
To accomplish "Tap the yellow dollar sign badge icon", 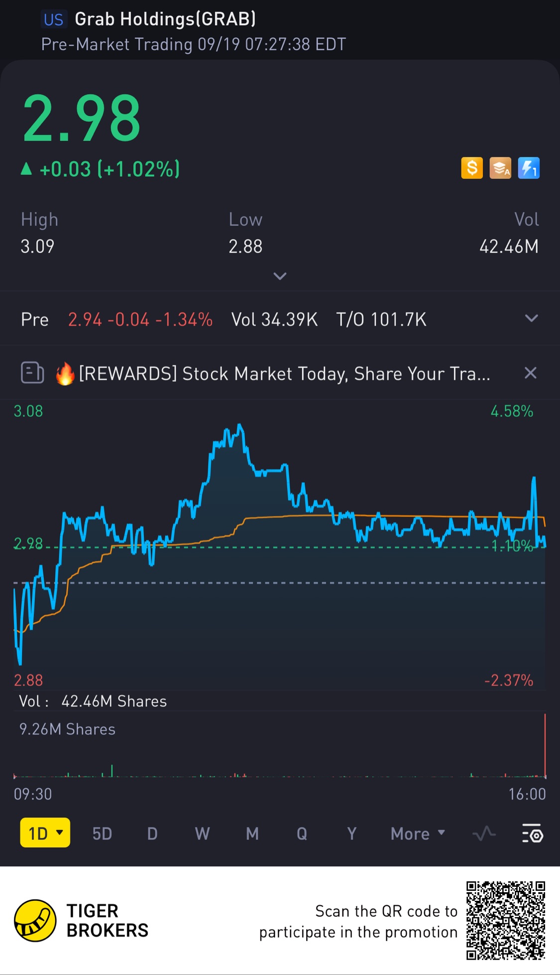I will coord(472,168).
